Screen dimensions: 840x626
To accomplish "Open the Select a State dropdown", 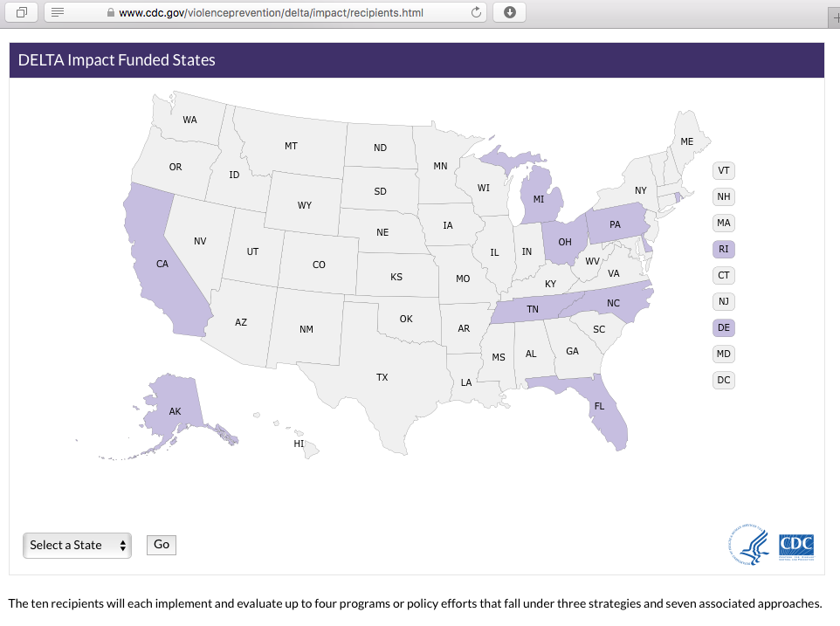I will coord(77,545).
